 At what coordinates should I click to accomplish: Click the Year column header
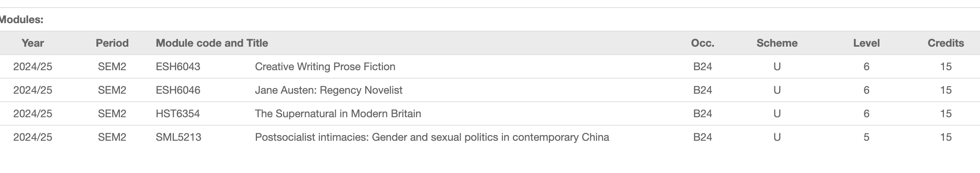point(33,43)
